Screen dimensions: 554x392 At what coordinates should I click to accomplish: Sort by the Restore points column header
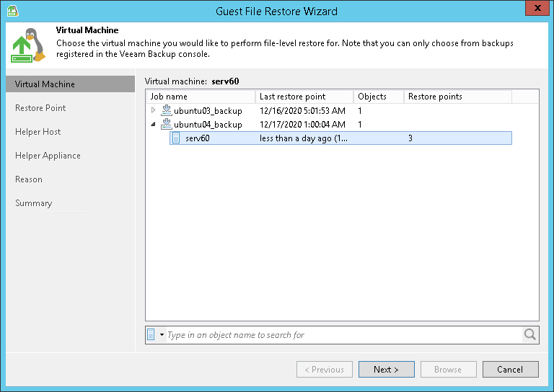tap(458, 97)
